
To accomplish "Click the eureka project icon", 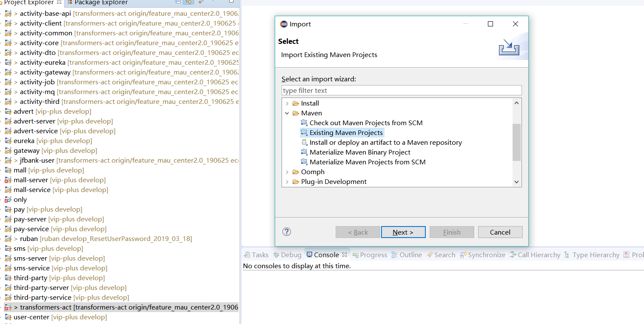I will point(8,141).
